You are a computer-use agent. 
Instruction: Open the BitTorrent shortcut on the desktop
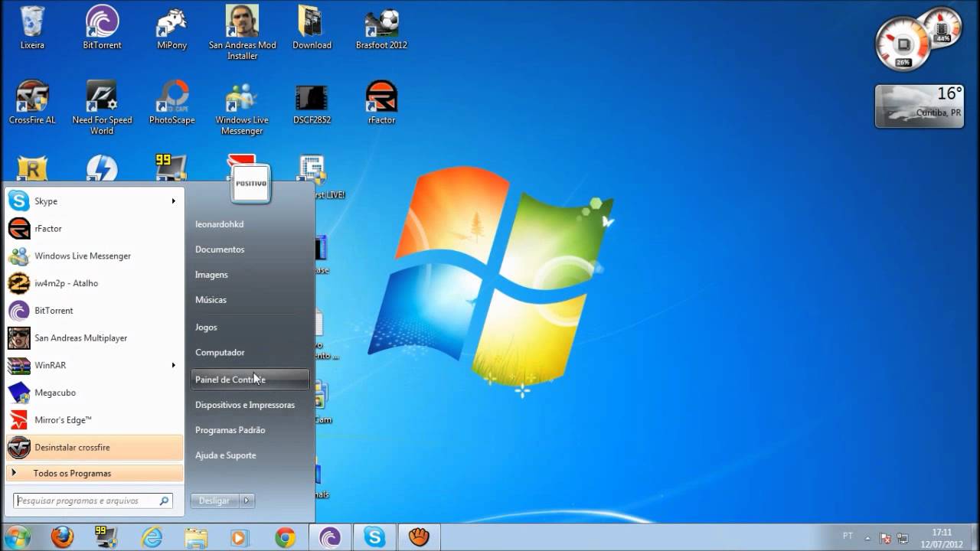click(x=102, y=28)
